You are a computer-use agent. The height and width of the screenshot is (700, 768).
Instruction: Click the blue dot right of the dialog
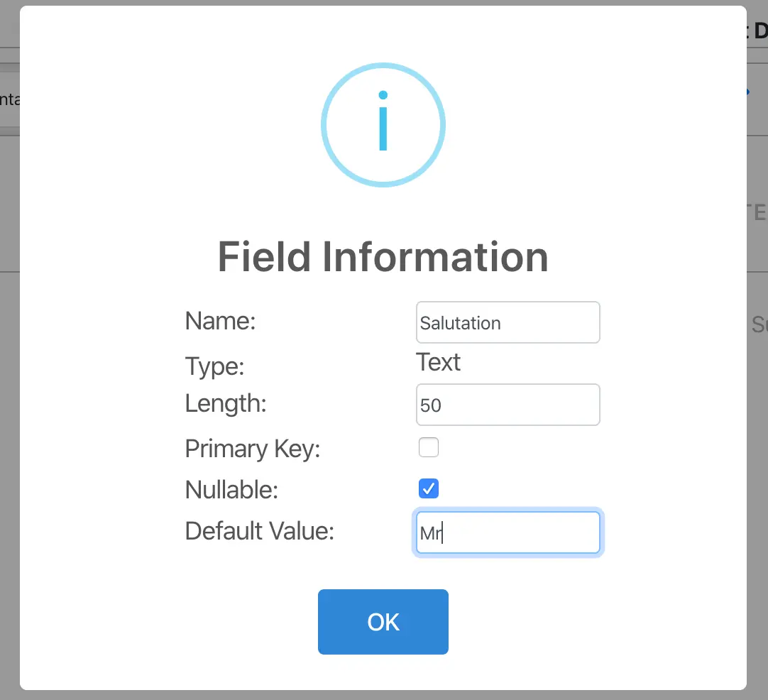point(747,92)
